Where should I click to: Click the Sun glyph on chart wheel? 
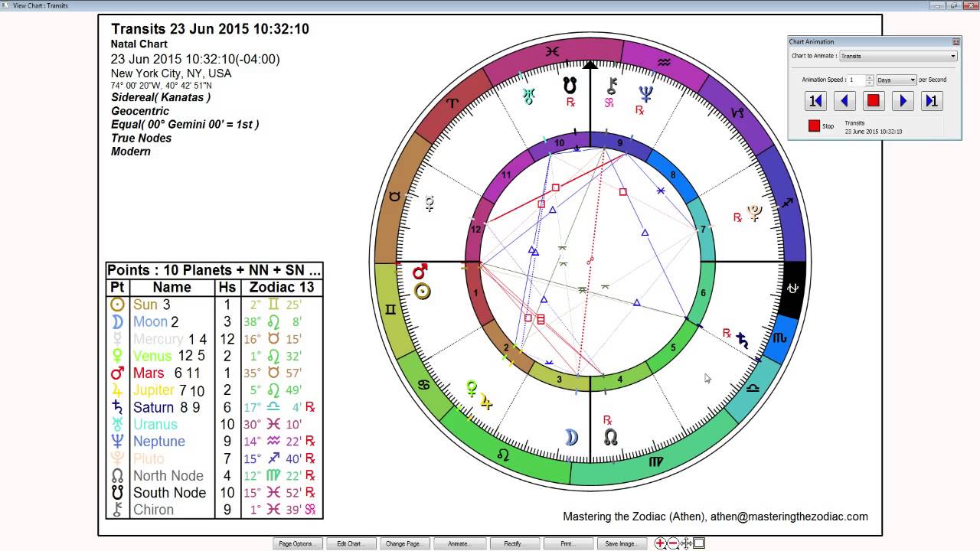[x=422, y=291]
